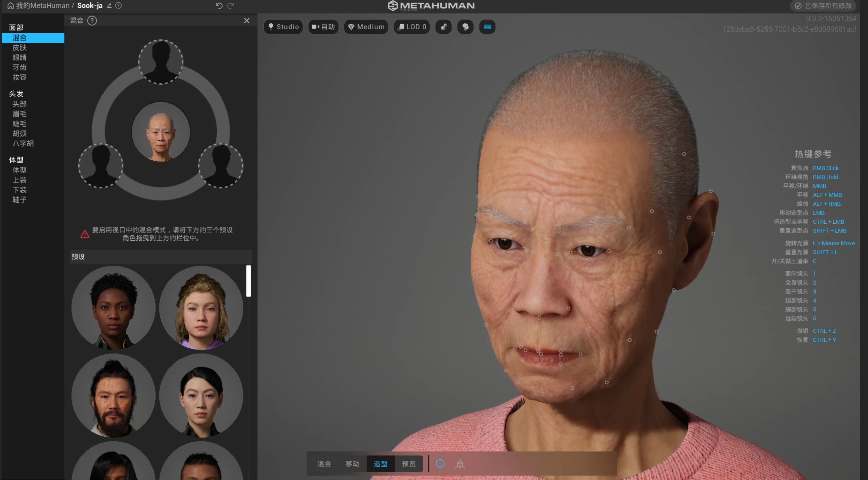Select 上装 in the sidebar

tap(19, 180)
